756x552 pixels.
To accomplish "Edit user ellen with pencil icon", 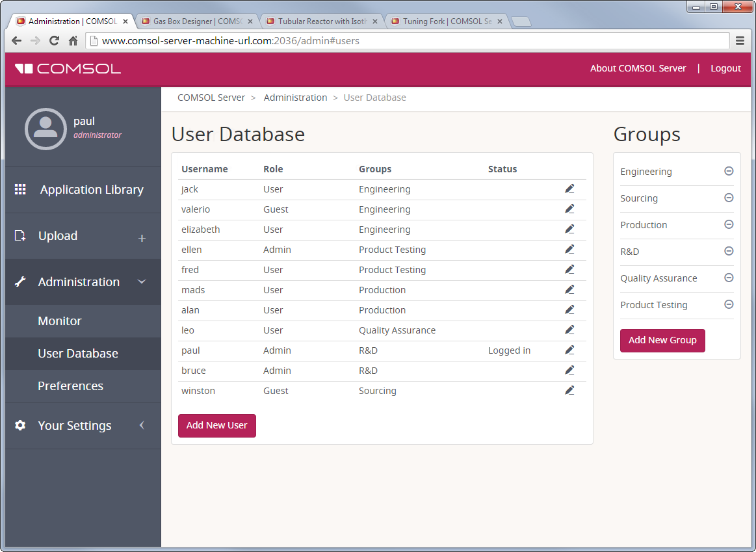I will tap(569, 250).
